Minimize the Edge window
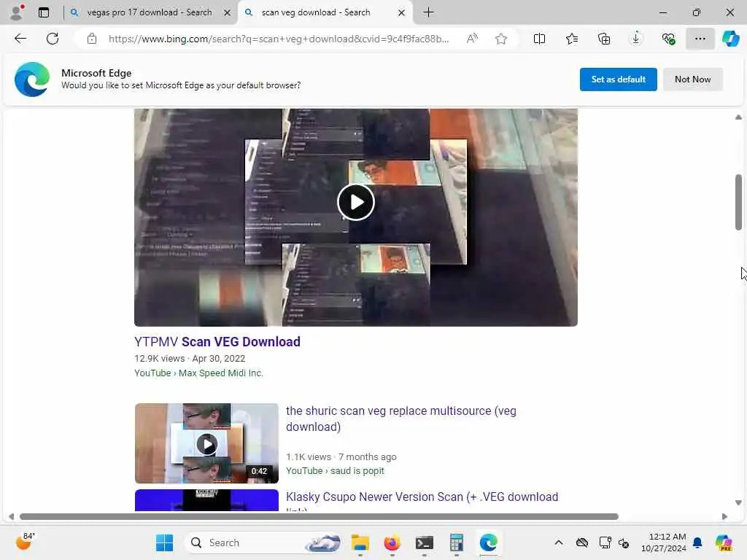This screenshot has width=747, height=560. point(663,12)
